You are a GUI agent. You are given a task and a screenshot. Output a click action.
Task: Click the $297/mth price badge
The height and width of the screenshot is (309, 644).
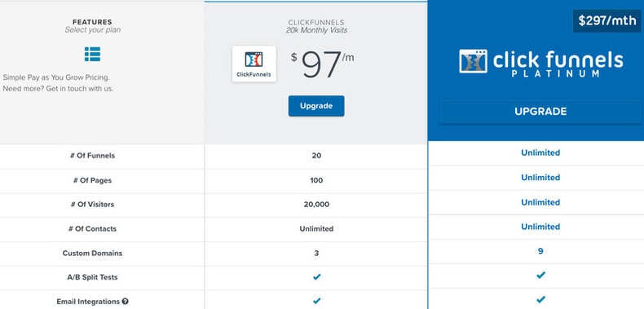click(607, 21)
